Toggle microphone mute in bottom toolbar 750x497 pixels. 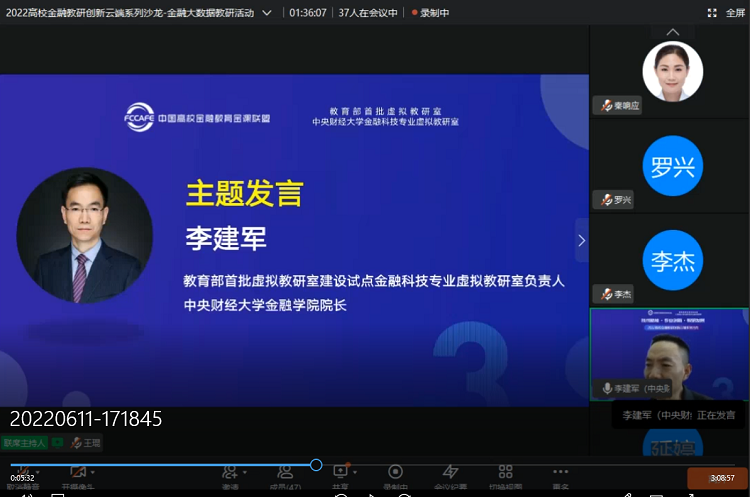tap(23, 472)
